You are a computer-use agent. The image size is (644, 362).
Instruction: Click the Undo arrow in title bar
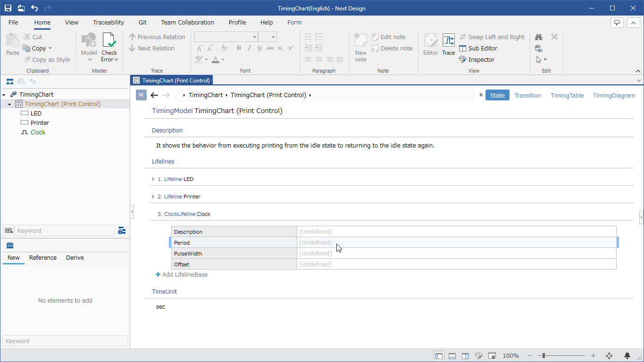[x=34, y=8]
